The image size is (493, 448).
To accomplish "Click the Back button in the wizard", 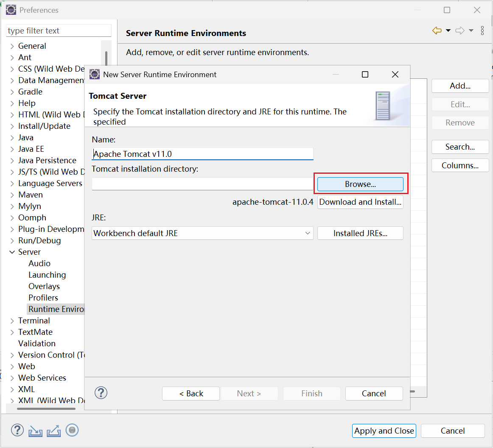I will click(x=191, y=393).
